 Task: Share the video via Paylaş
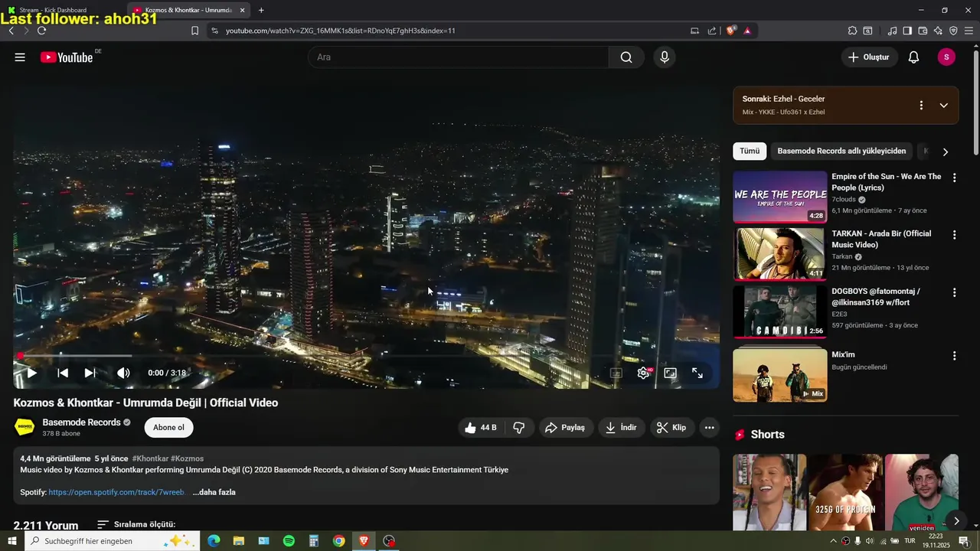564,428
